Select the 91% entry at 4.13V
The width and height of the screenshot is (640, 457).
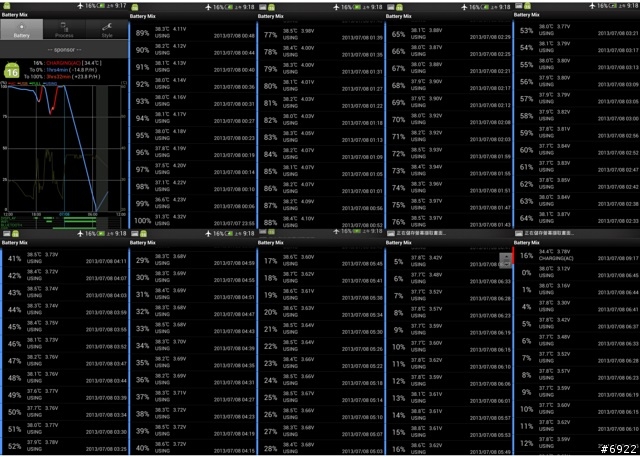click(x=193, y=67)
